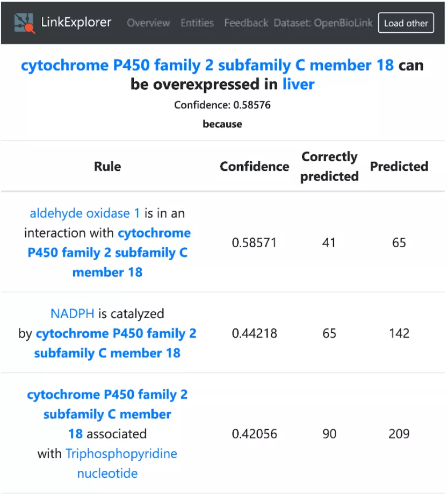Click the Correctly predicted column header

click(x=329, y=166)
